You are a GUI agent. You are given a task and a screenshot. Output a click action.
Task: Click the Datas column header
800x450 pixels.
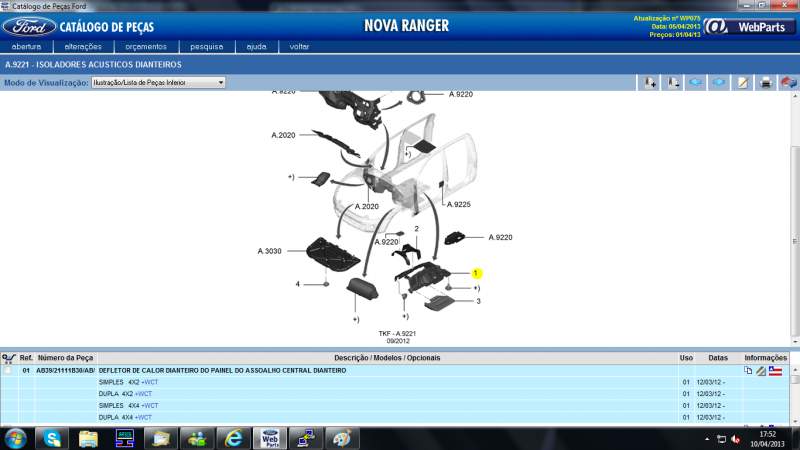(x=718, y=358)
